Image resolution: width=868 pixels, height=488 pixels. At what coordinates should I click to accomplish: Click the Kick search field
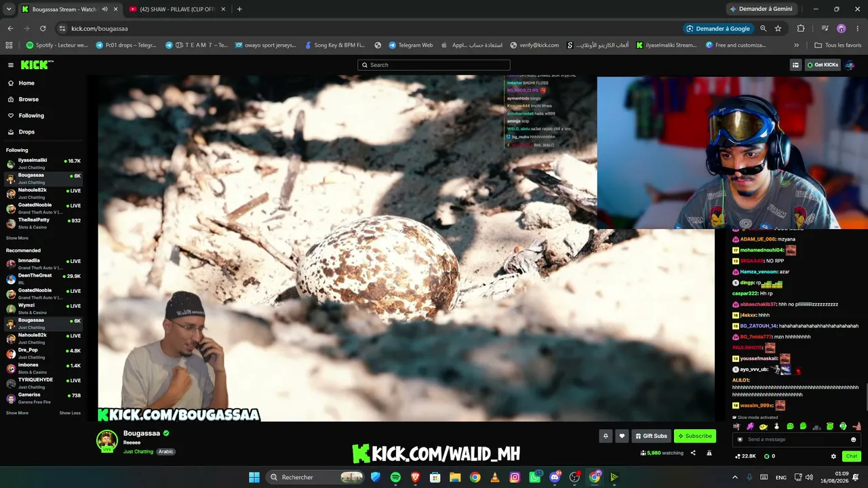(434, 65)
